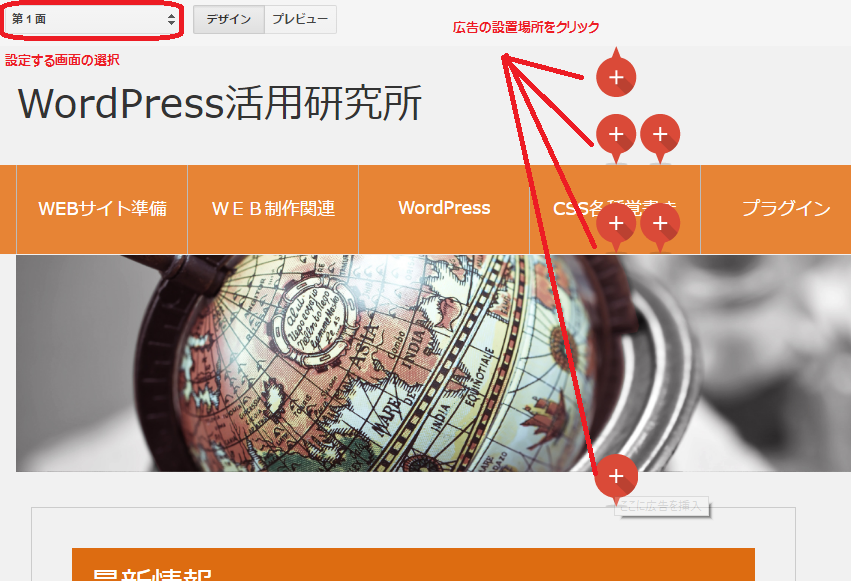
Task: Open the ＷＥＢ制作関連 navigation item
Action: (x=273, y=209)
